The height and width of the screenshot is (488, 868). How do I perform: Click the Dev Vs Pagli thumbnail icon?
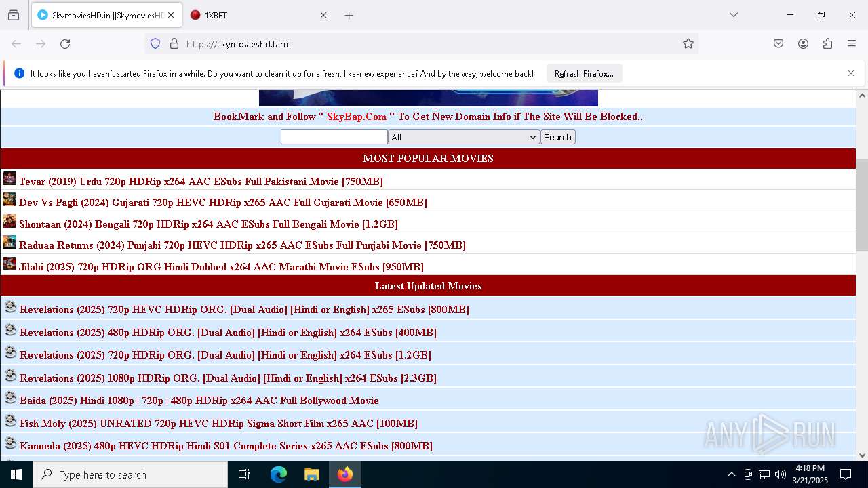[x=9, y=199]
